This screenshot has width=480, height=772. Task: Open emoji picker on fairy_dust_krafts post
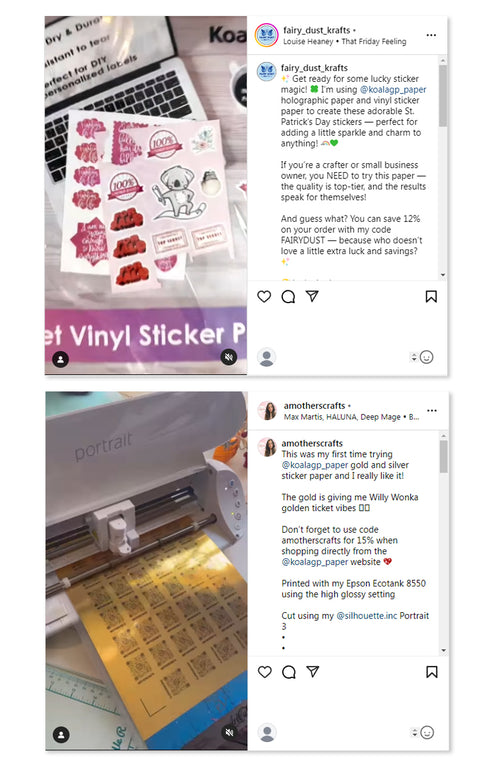click(427, 357)
